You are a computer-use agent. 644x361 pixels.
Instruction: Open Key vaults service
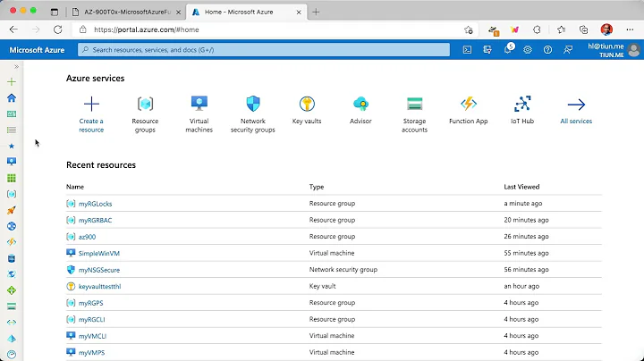[x=307, y=110]
